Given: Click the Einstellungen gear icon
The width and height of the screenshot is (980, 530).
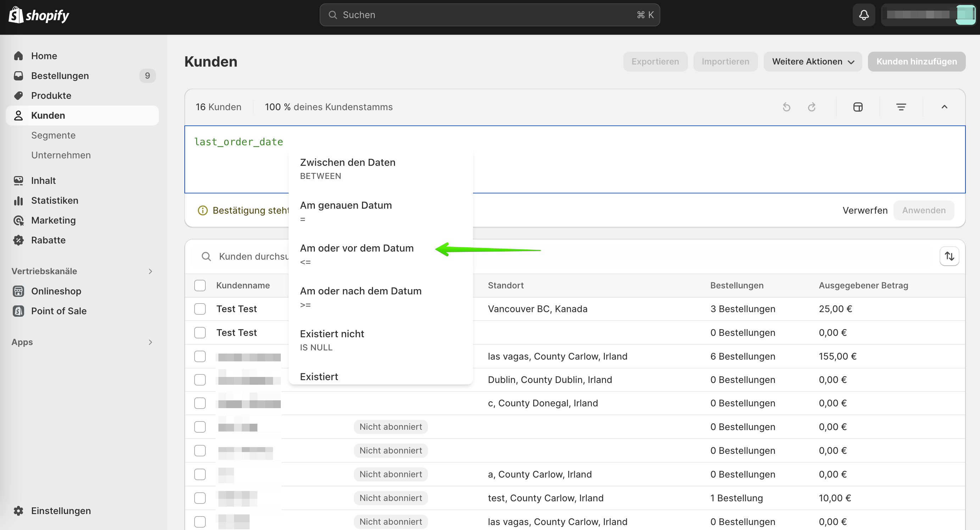Looking at the screenshot, I should [18, 511].
